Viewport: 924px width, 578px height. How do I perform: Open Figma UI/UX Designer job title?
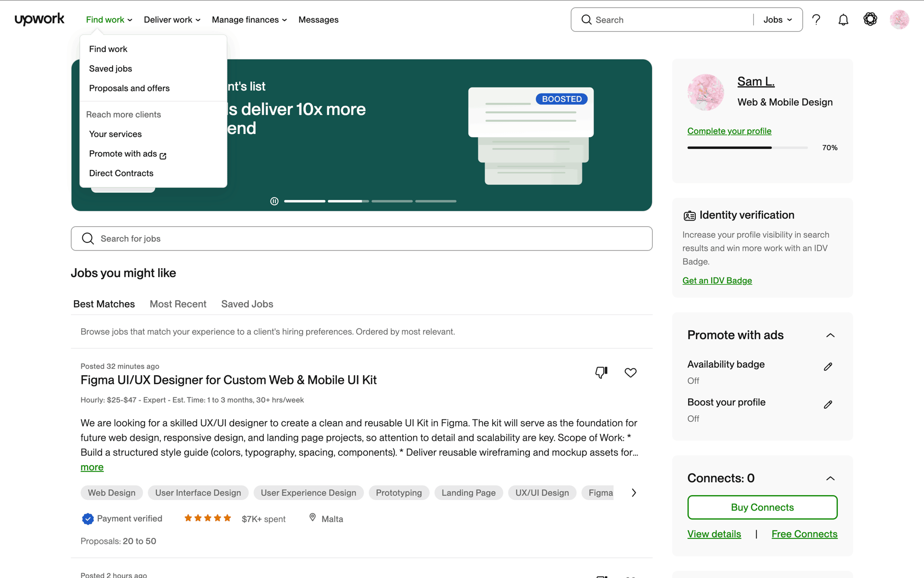pyautogui.click(x=229, y=380)
